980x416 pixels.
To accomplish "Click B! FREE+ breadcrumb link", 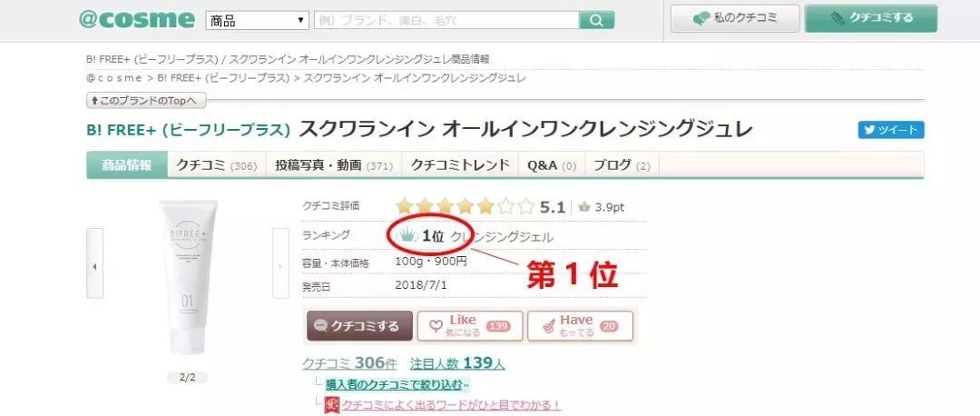I will point(223,78).
